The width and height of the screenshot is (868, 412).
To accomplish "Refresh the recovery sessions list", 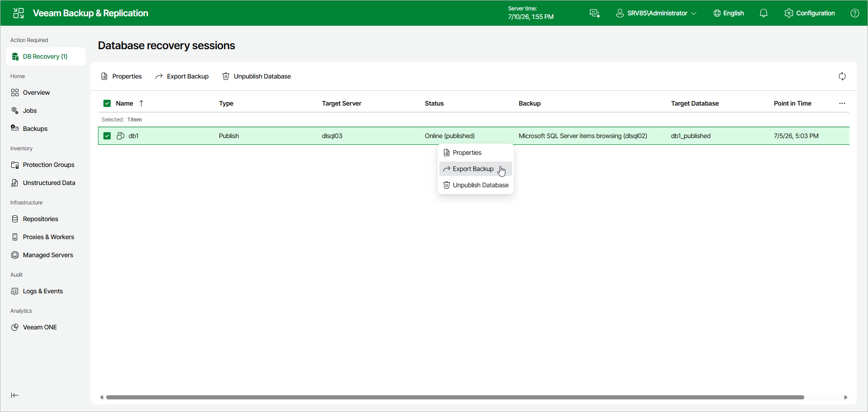I will point(842,76).
